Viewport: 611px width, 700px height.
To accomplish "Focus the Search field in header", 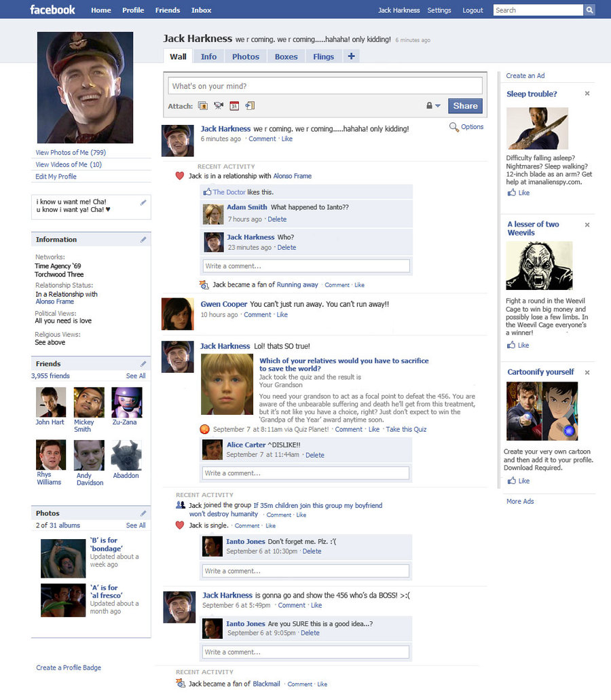I will [538, 10].
